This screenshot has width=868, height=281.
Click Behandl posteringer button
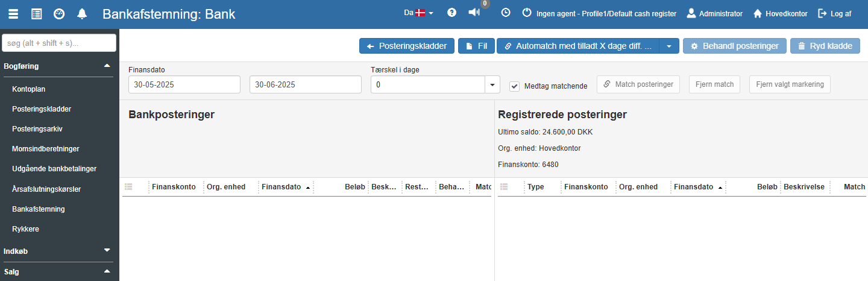coord(735,46)
